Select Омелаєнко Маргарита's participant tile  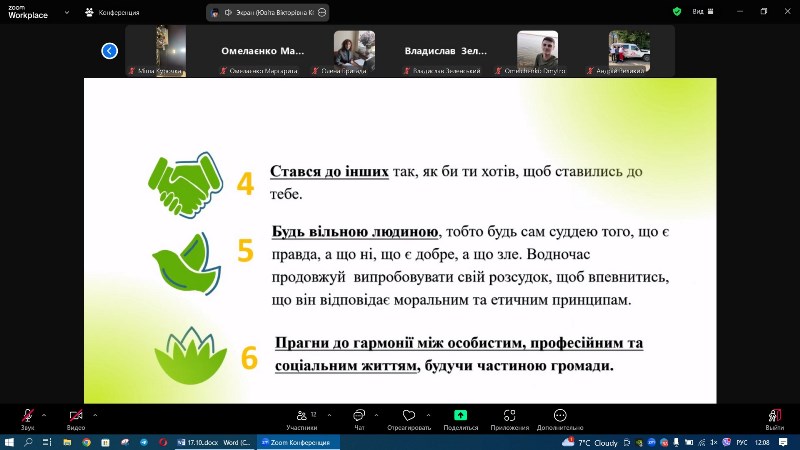(x=263, y=50)
